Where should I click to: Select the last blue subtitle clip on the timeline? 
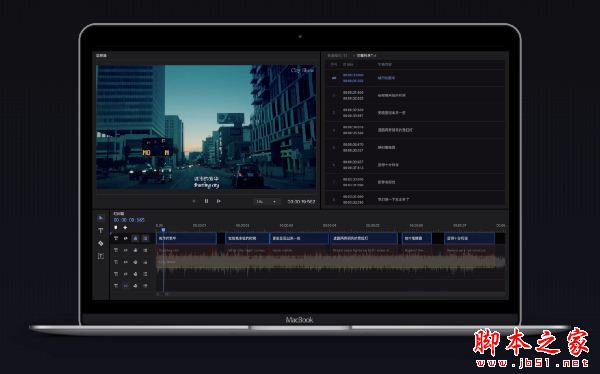(x=470, y=238)
